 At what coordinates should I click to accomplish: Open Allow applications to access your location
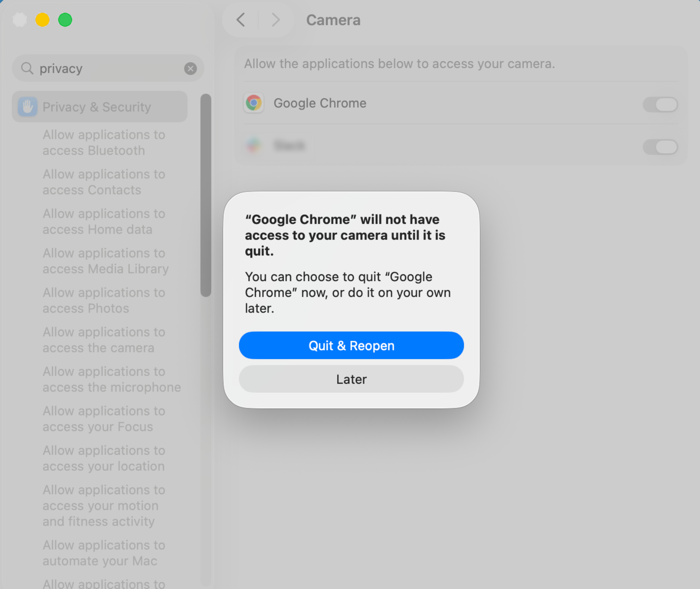[x=104, y=458]
